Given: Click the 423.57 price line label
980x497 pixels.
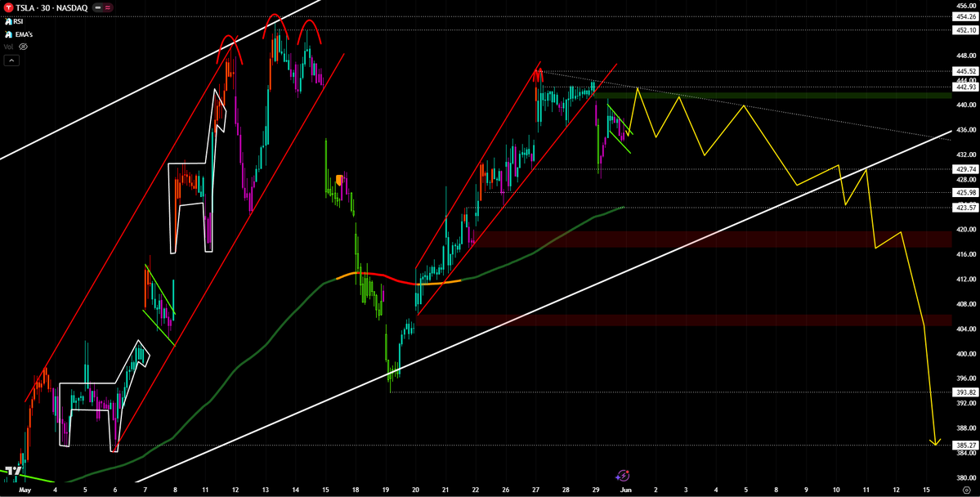Looking at the screenshot, I should point(965,208).
